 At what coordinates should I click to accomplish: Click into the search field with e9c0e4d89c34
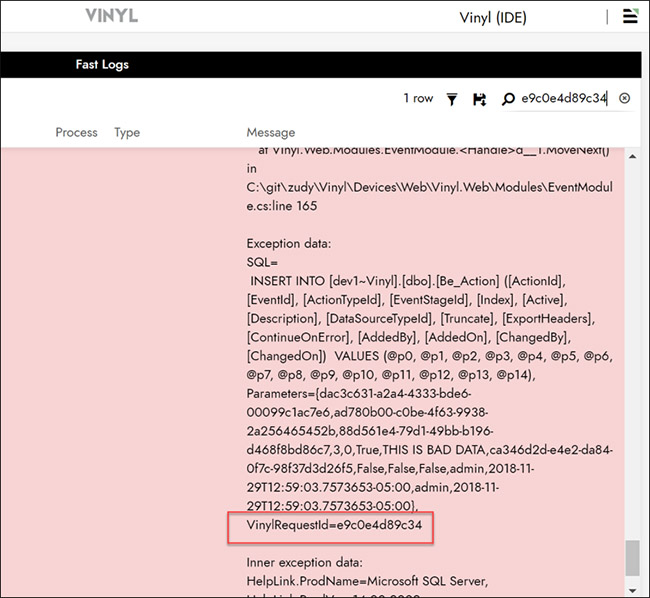pos(563,98)
